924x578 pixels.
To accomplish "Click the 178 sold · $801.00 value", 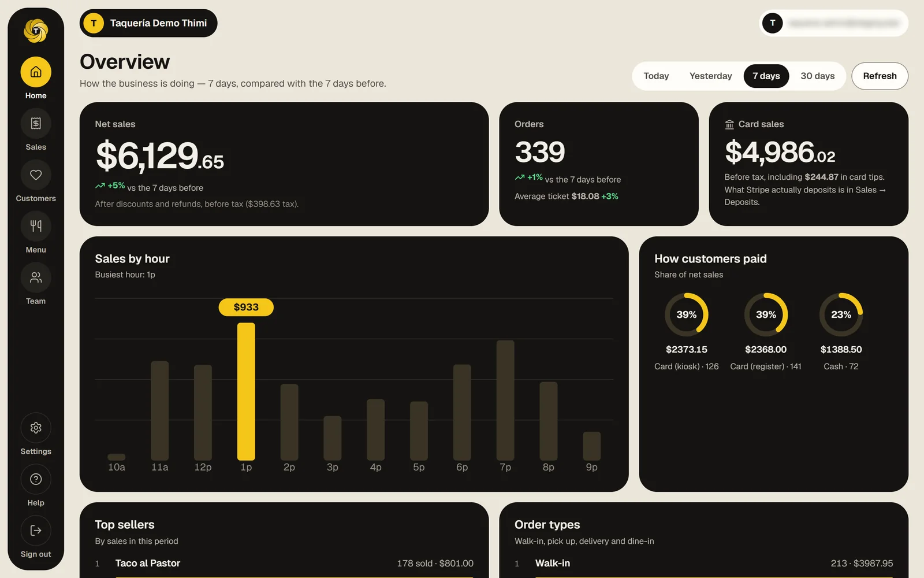I will pyautogui.click(x=435, y=564).
